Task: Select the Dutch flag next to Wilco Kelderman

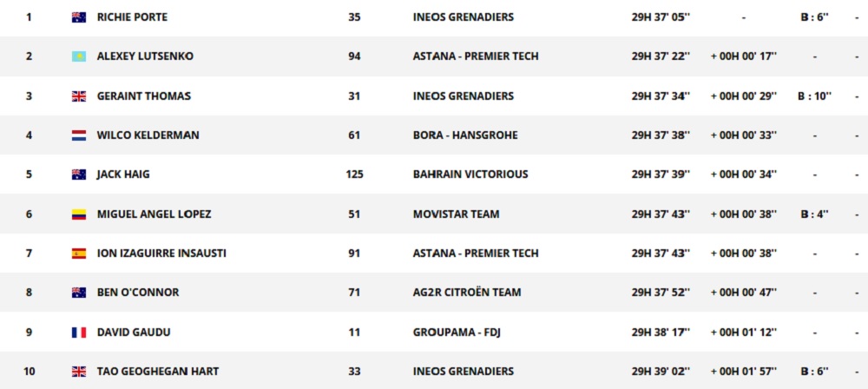Action: (x=79, y=135)
